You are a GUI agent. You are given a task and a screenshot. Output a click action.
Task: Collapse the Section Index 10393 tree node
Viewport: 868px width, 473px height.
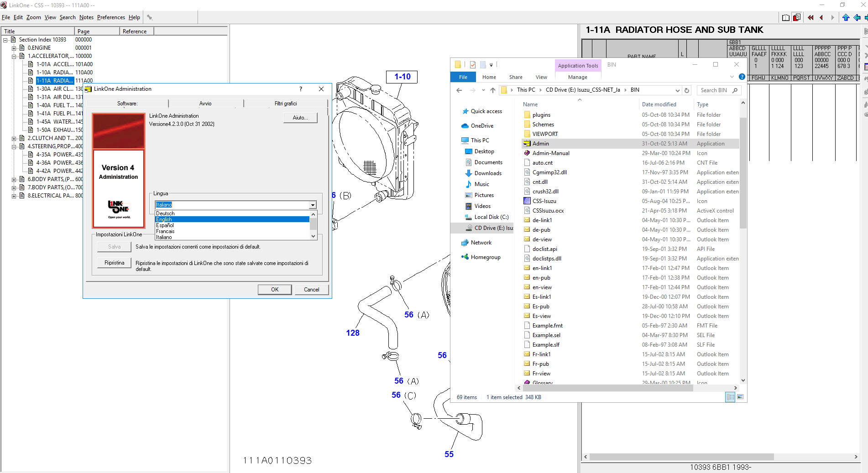pyautogui.click(x=5, y=40)
